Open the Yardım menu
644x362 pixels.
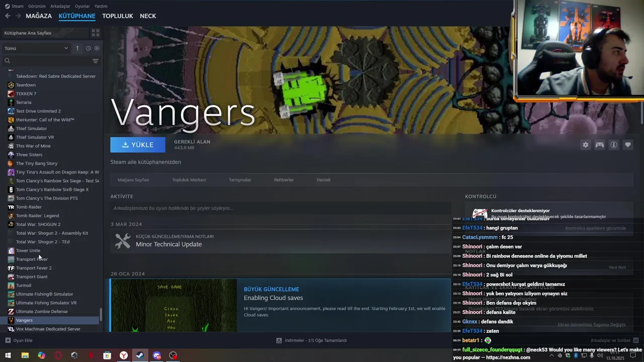[x=101, y=6]
